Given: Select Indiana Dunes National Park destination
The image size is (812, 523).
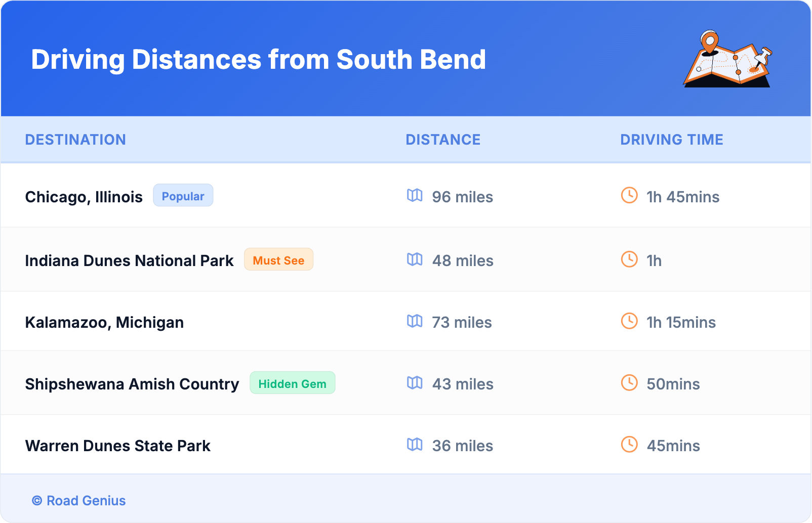Looking at the screenshot, I should [129, 260].
